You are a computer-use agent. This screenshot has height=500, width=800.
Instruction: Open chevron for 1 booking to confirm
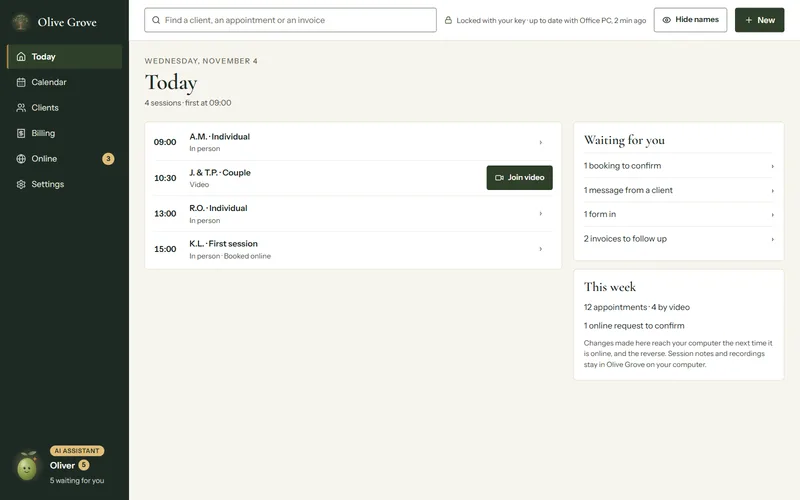tap(772, 166)
